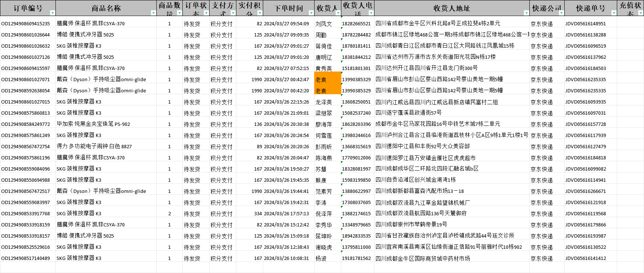The image size is (644, 273).
Task: Click order time 2024/03/26 22:15:26
Action: point(287,102)
